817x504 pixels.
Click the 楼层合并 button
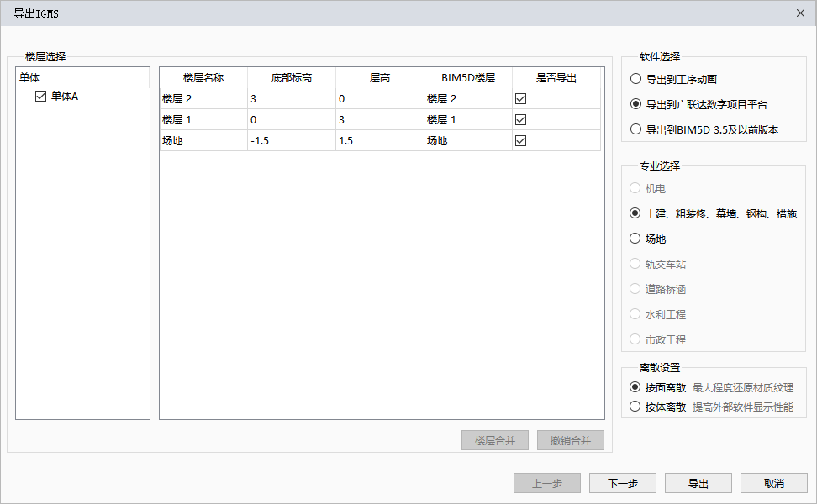click(x=495, y=440)
